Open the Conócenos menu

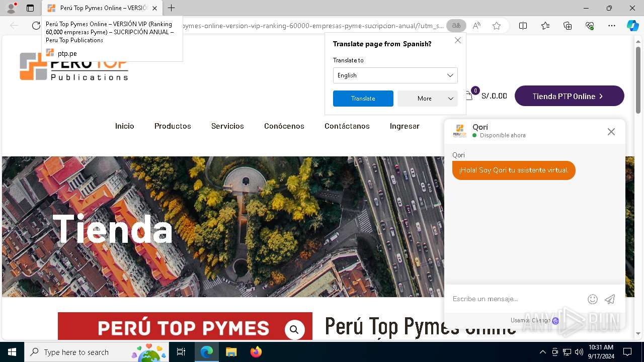(284, 126)
